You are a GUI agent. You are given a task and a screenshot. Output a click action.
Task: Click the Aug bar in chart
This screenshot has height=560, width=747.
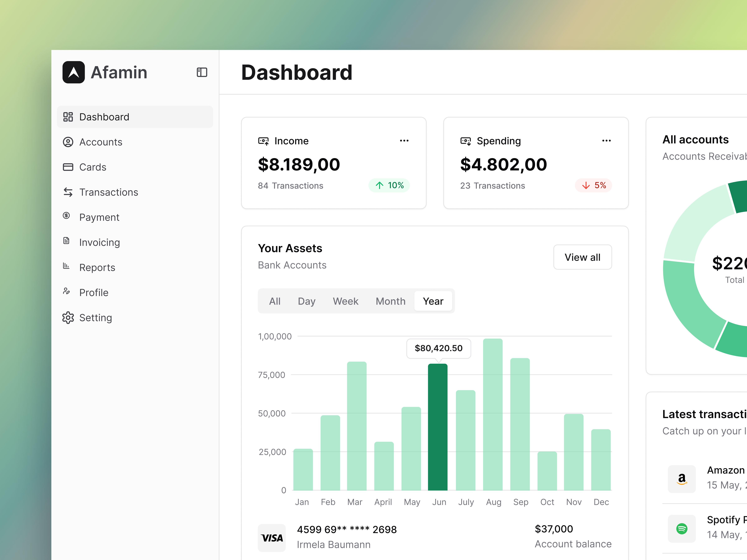pos(493,415)
